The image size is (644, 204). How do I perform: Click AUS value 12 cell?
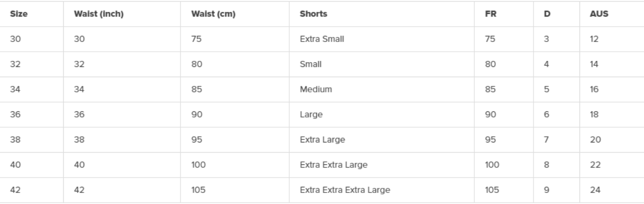[x=594, y=39]
